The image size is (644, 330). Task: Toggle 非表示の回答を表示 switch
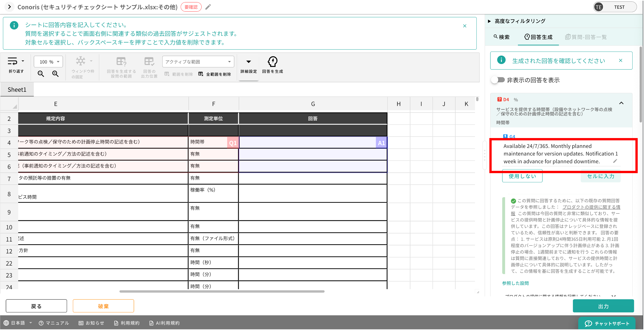[498, 80]
